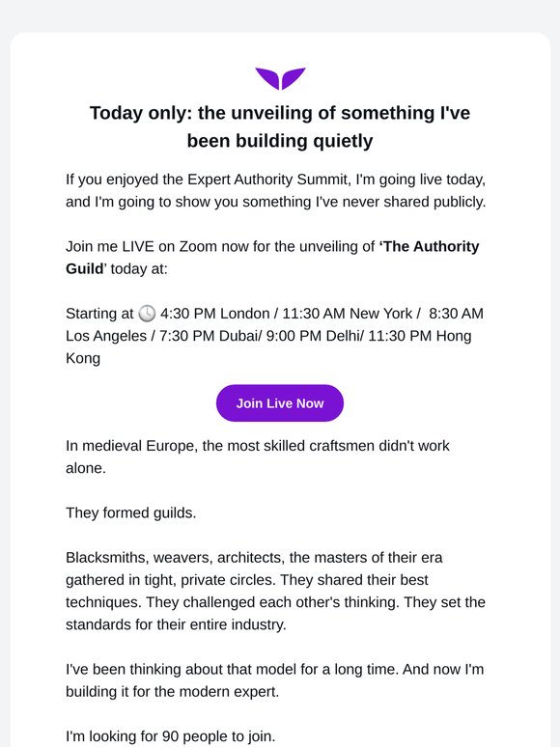560x747 pixels.
Task: Click the clock emoji beside Starting at
Action: (147, 314)
